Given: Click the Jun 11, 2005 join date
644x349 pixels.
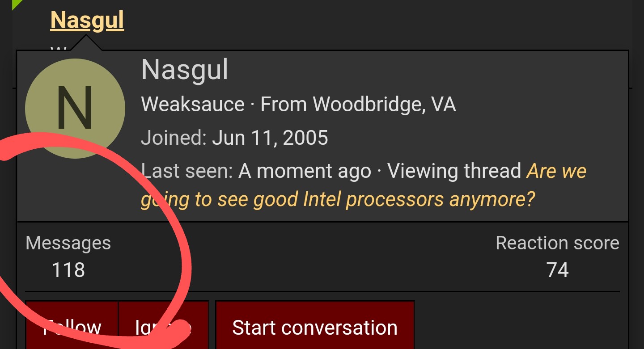Looking at the screenshot, I should click(x=270, y=138).
